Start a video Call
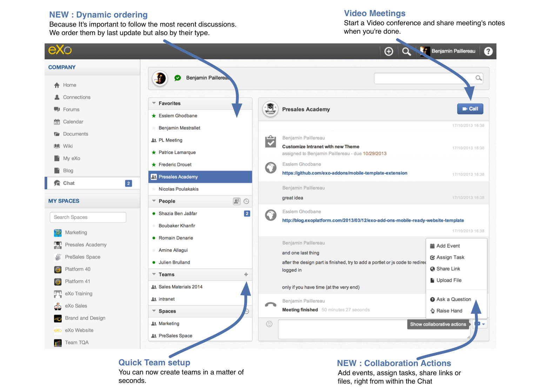The width and height of the screenshot is (549, 392). 470,109
